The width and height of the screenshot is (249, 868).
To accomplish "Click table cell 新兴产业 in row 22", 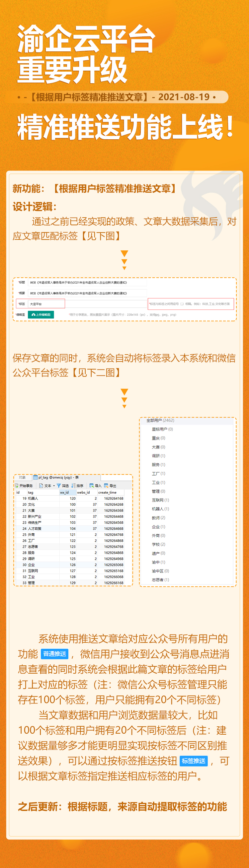I will tap(35, 516).
